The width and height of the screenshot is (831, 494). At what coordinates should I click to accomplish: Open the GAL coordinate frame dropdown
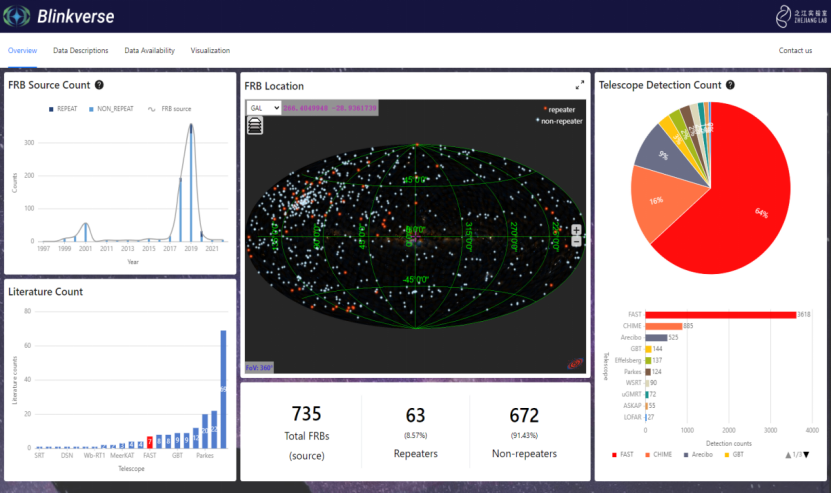pos(263,108)
